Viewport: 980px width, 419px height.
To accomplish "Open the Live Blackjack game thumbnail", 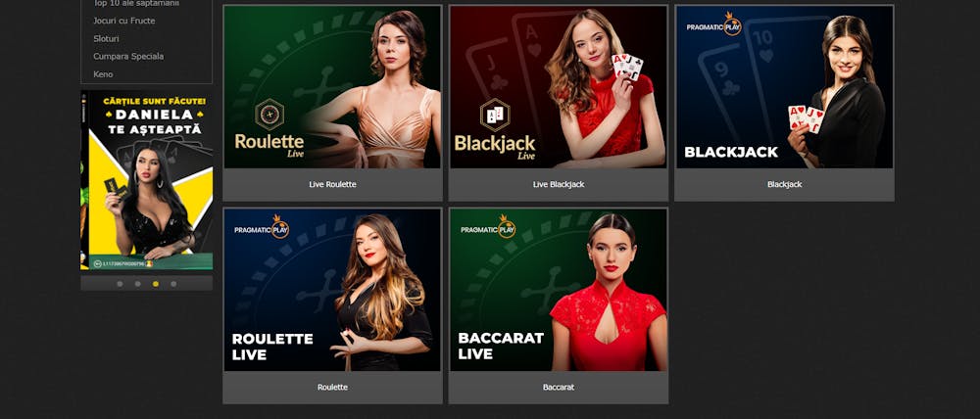I will 559,87.
